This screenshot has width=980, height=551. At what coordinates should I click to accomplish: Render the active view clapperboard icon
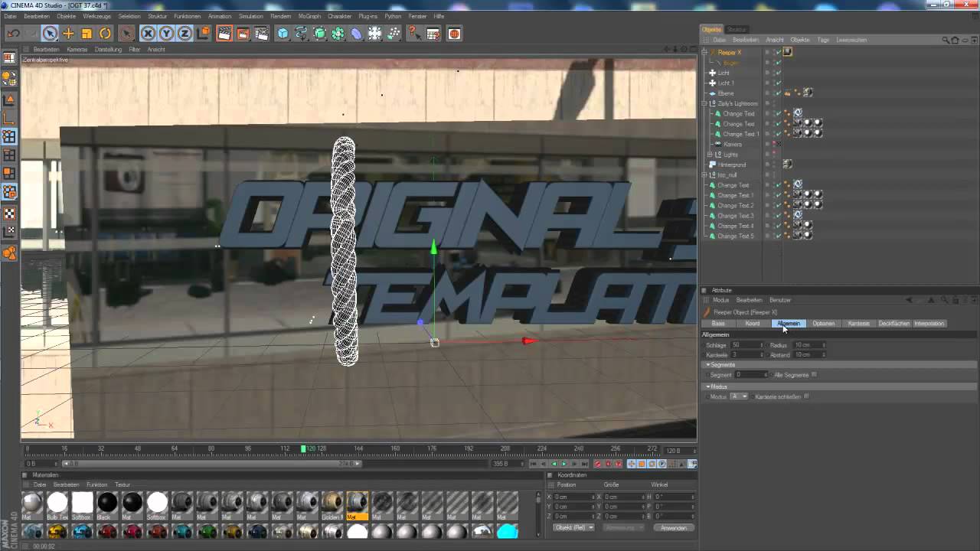pyautogui.click(x=224, y=34)
